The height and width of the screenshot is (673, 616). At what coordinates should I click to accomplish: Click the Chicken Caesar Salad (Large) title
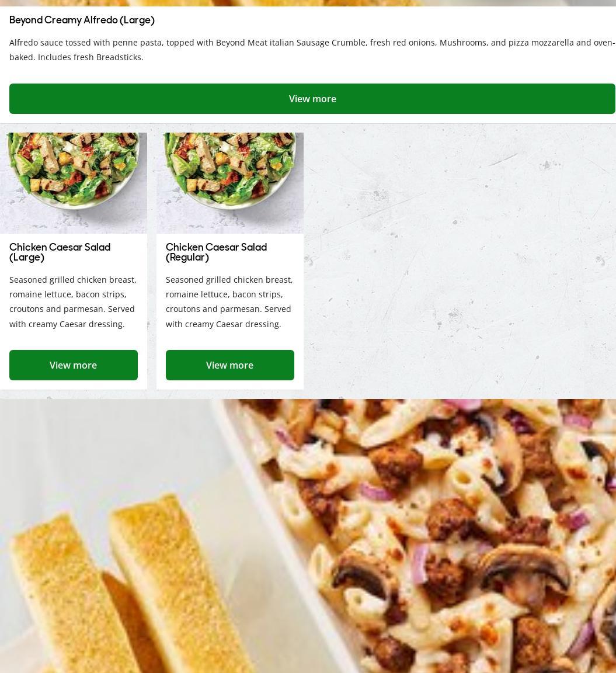[x=60, y=252]
